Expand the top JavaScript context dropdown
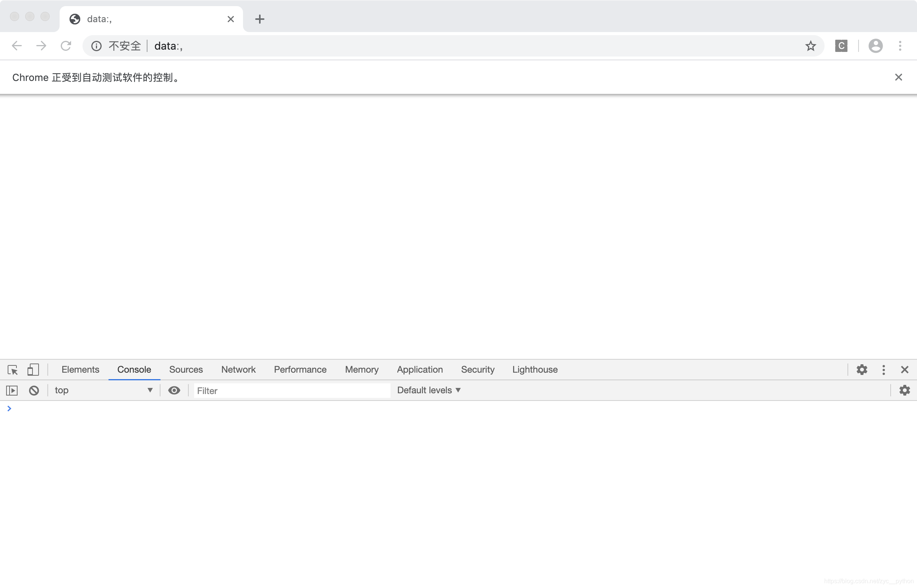This screenshot has width=917, height=588. coord(103,390)
